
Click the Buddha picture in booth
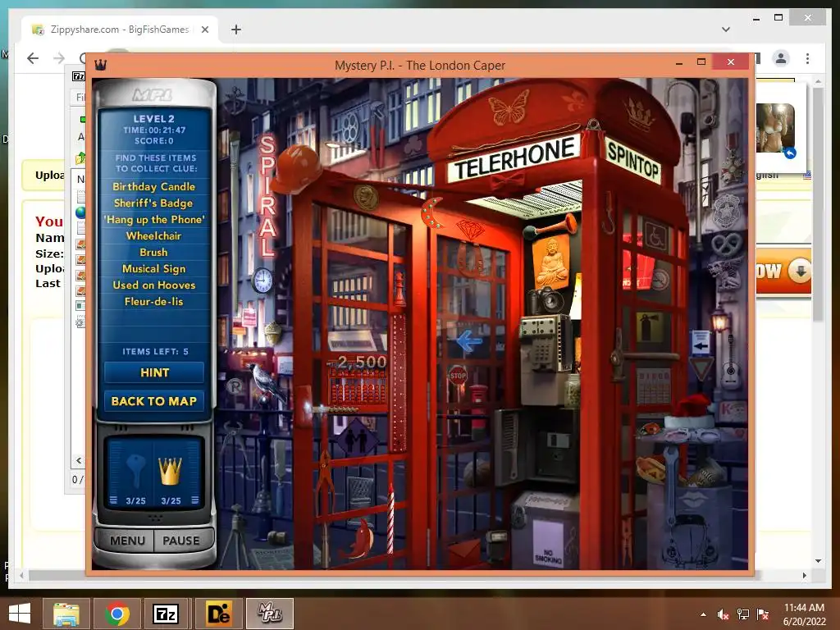click(551, 262)
